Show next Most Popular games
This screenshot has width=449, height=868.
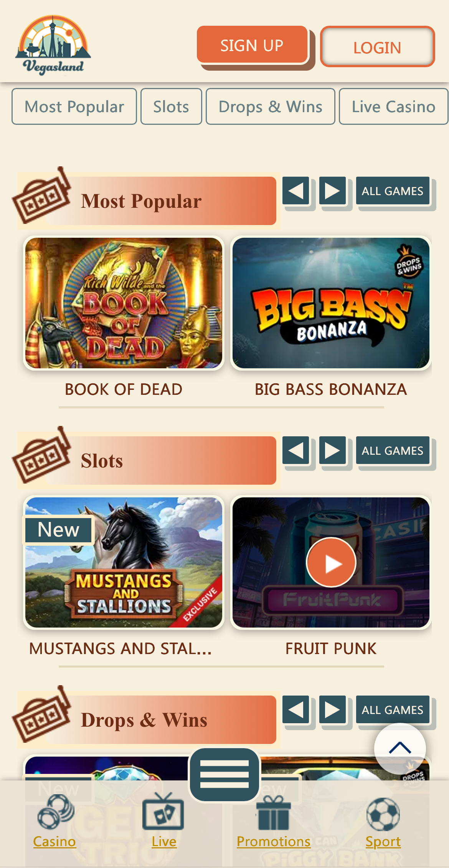point(333,190)
